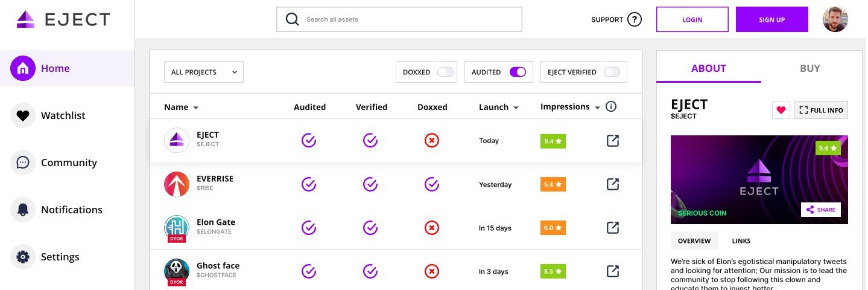868x290 pixels.
Task: Click the Doxxed column header
Action: click(x=432, y=107)
